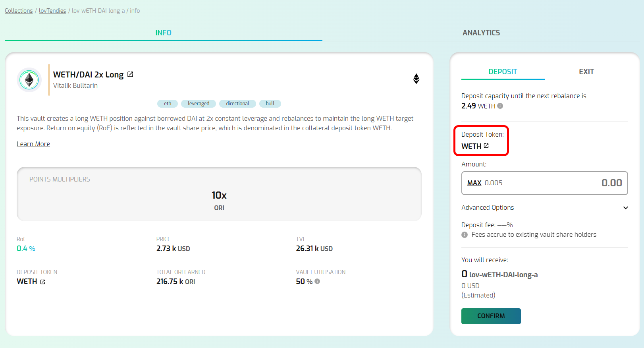Click info icon next to Vault Utilisation 50%
Image resolution: width=644 pixels, height=348 pixels.
click(x=317, y=281)
